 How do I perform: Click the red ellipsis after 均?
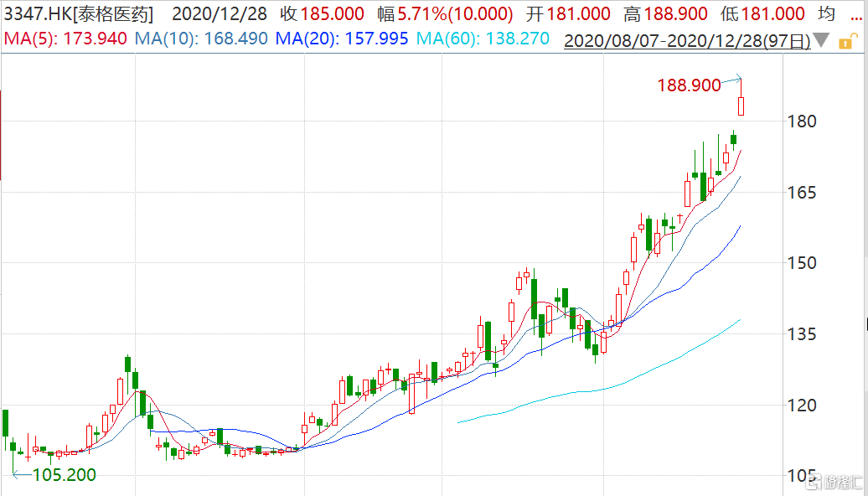(x=855, y=15)
